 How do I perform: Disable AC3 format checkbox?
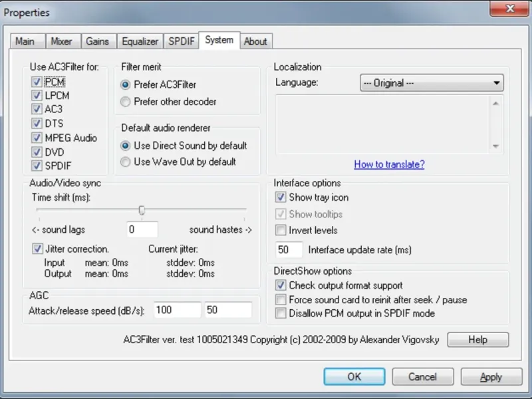pos(37,109)
